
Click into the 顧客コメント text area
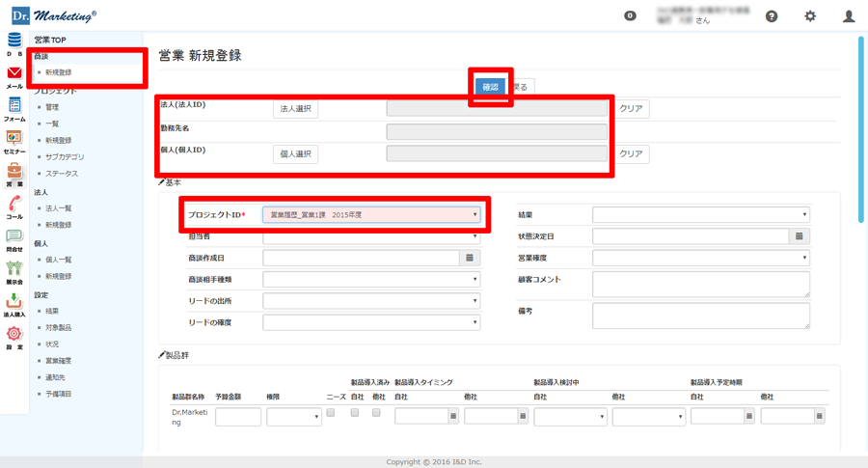click(x=701, y=284)
